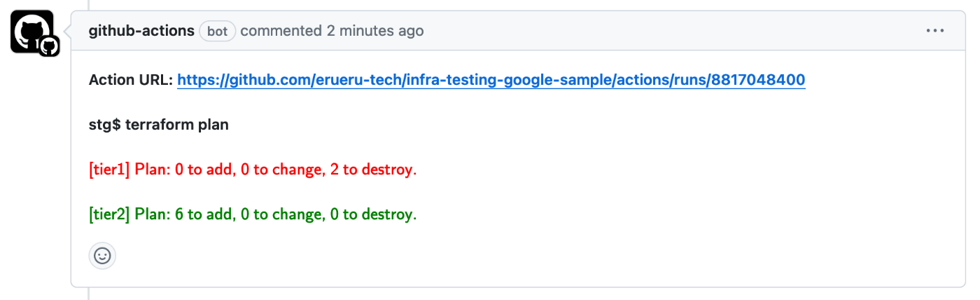Click the comment box pointer caret
The image size is (980, 300).
click(66, 32)
